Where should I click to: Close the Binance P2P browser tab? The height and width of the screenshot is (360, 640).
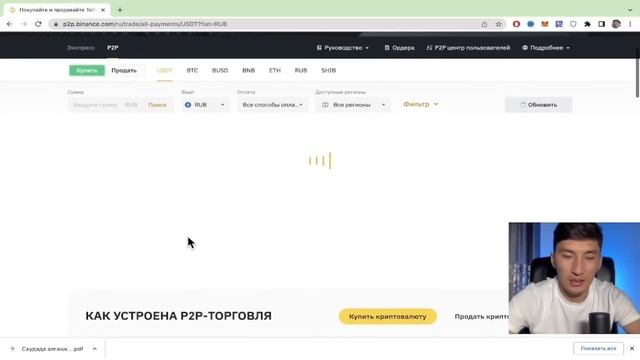[103, 10]
